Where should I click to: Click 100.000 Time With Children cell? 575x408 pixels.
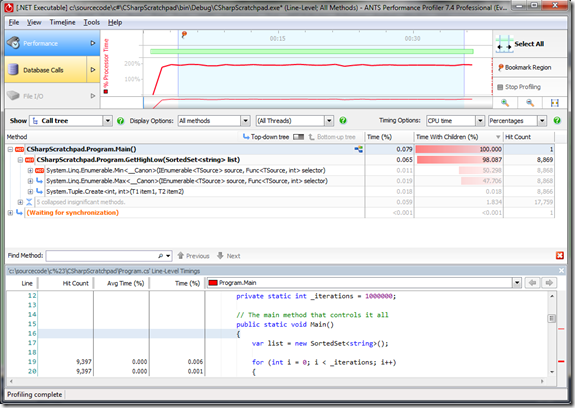pyautogui.click(x=458, y=149)
